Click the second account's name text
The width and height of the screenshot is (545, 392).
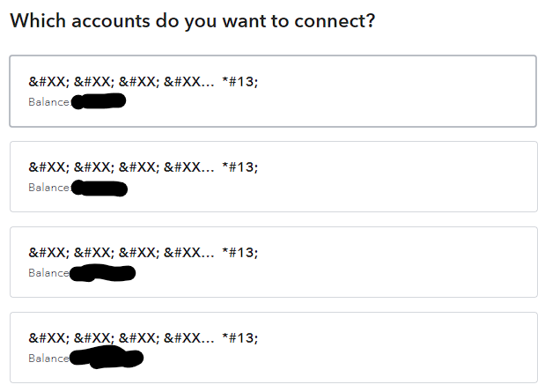click(x=121, y=167)
